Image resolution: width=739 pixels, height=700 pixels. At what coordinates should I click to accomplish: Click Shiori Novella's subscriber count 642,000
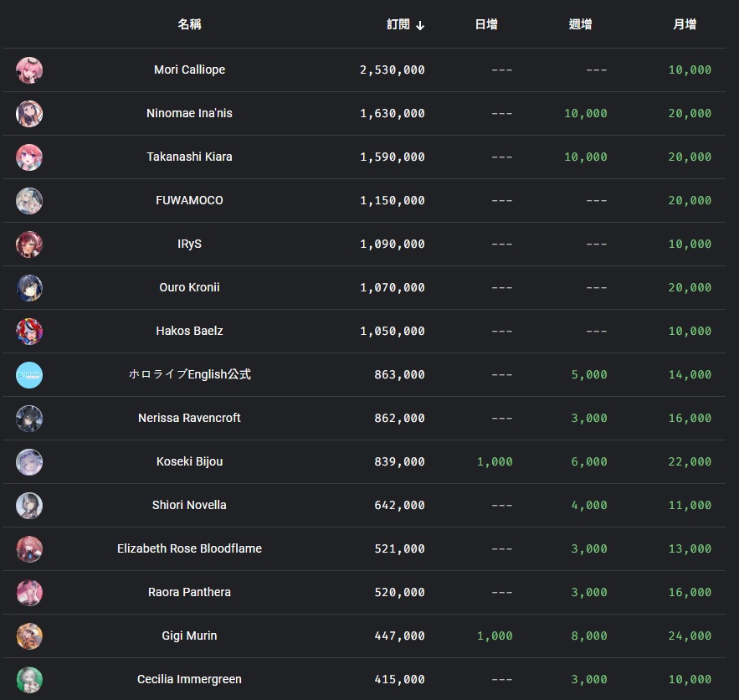point(400,505)
